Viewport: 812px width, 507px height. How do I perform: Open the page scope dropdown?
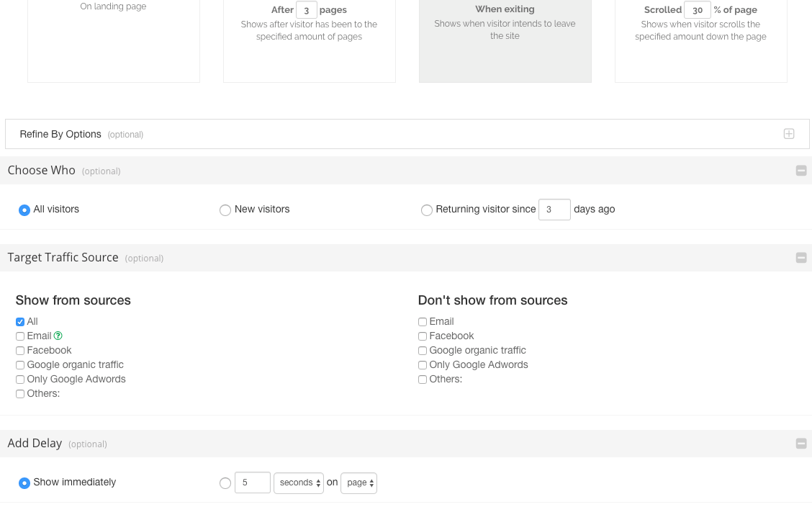(358, 483)
